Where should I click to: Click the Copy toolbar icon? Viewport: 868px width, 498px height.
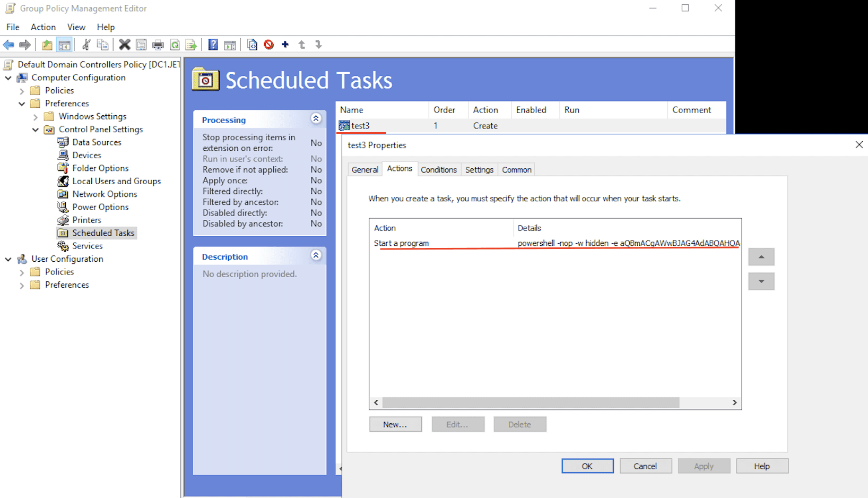point(102,45)
